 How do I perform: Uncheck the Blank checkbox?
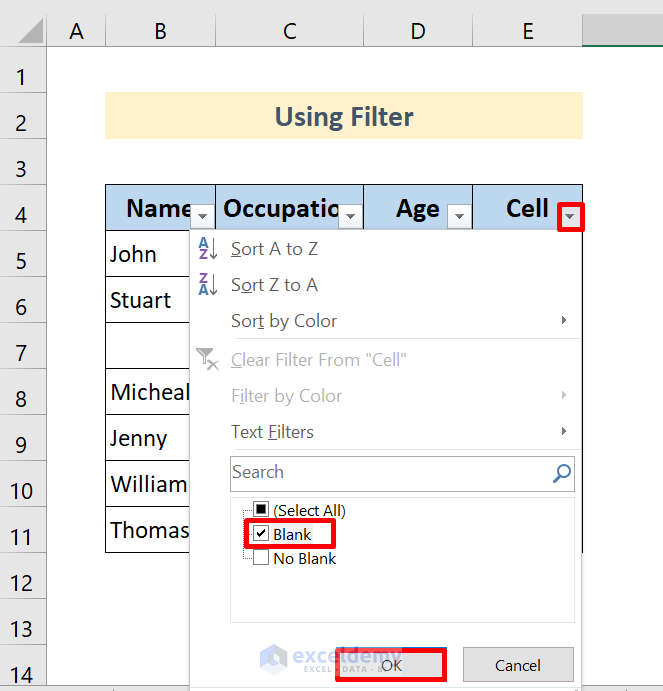click(x=261, y=533)
